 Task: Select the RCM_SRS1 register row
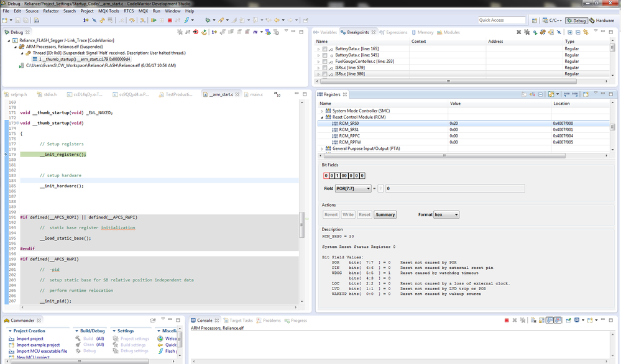[x=463, y=130]
